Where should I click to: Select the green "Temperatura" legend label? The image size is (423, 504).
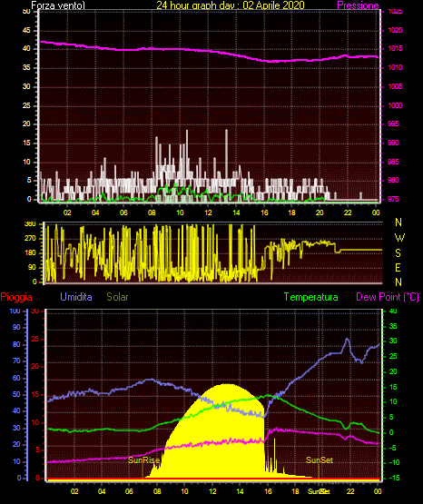pyautogui.click(x=311, y=297)
